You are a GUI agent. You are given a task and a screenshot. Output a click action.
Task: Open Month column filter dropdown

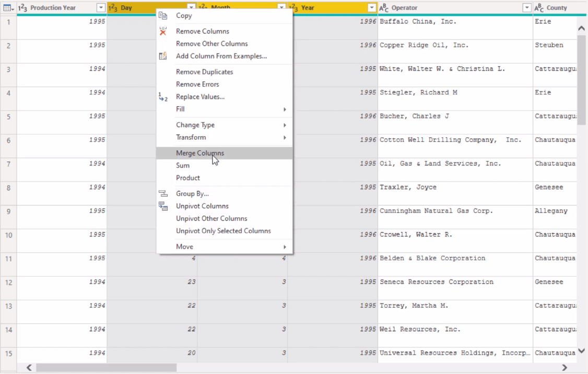[x=281, y=7]
